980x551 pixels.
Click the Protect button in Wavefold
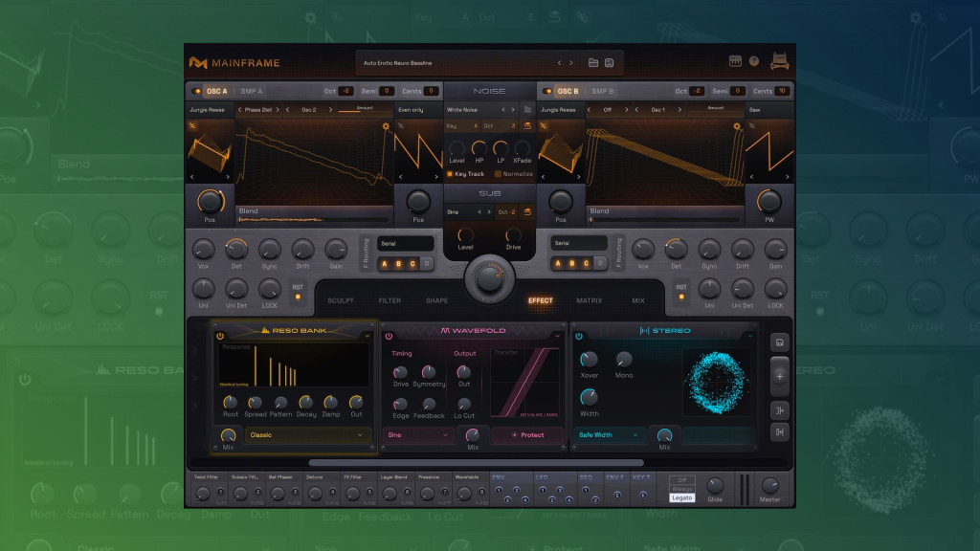coord(528,435)
